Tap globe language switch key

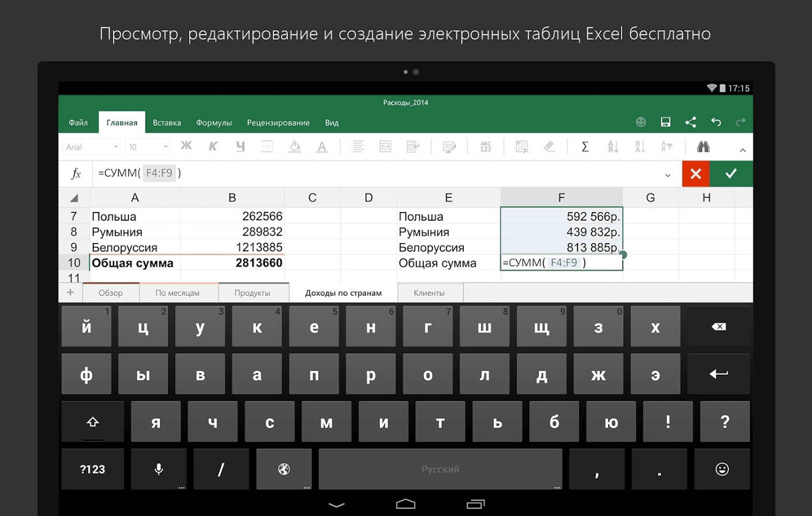pos(284,469)
